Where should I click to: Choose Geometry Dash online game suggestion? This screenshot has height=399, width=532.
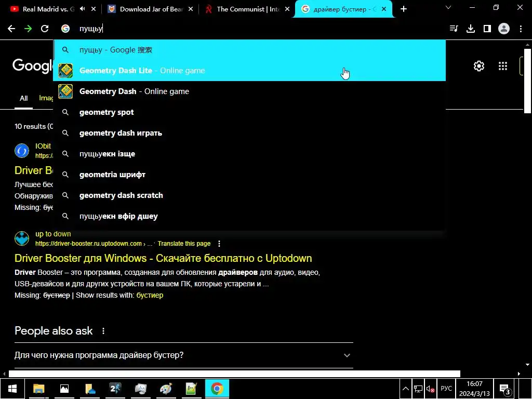249,91
